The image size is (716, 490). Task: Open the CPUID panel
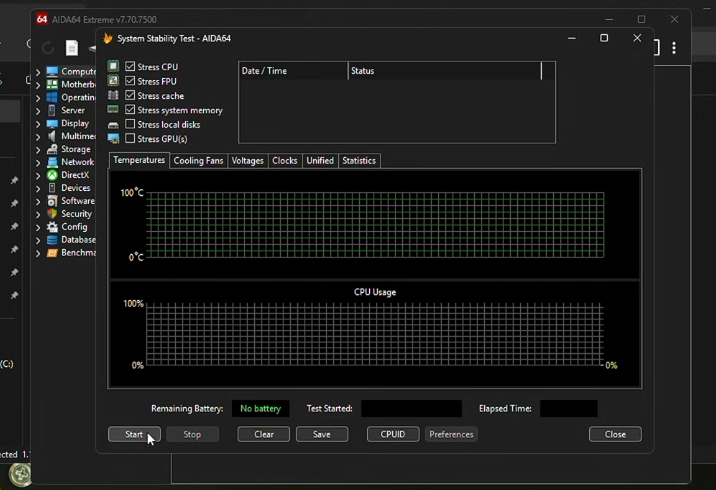point(393,434)
